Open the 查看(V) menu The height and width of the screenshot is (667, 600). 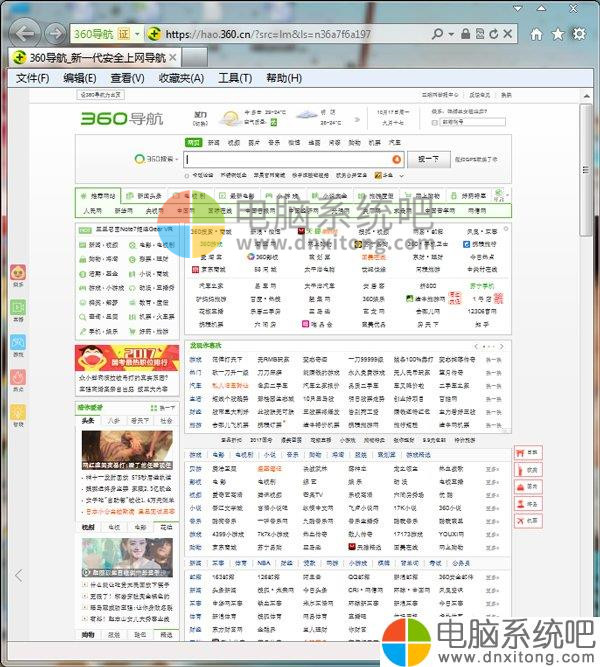[x=127, y=78]
